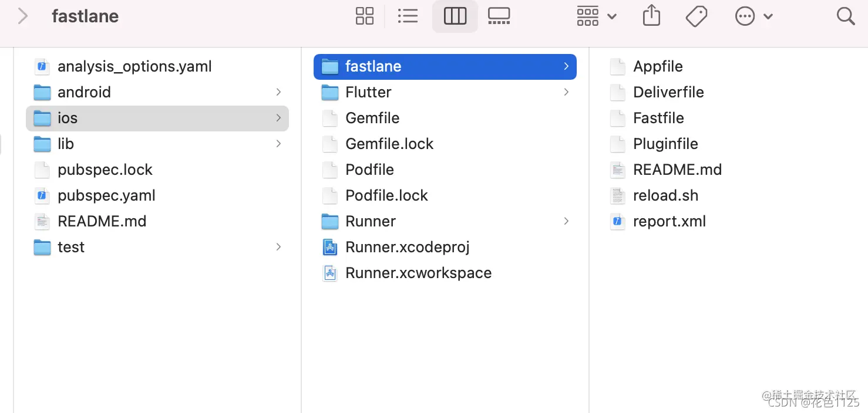
Task: Click the Runner folder icon
Action: (330, 221)
